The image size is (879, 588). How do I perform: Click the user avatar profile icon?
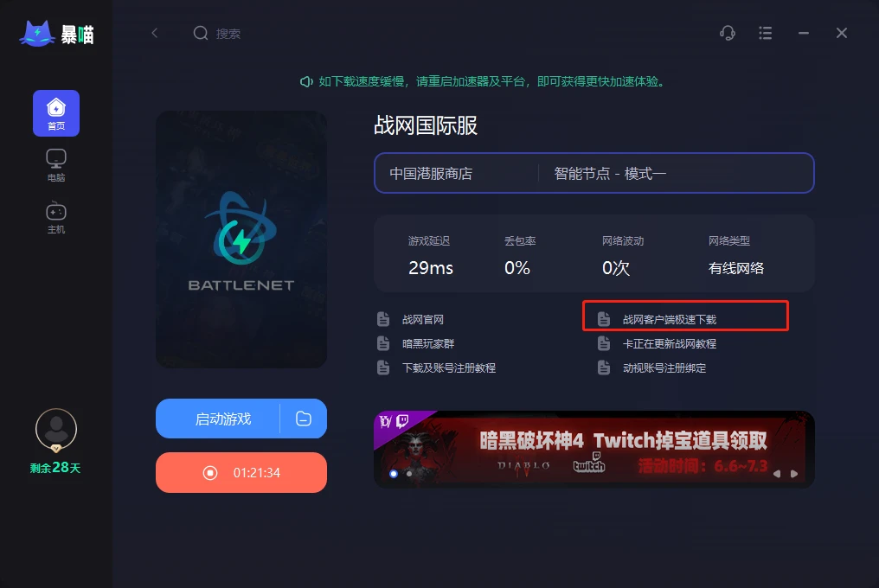tap(56, 430)
